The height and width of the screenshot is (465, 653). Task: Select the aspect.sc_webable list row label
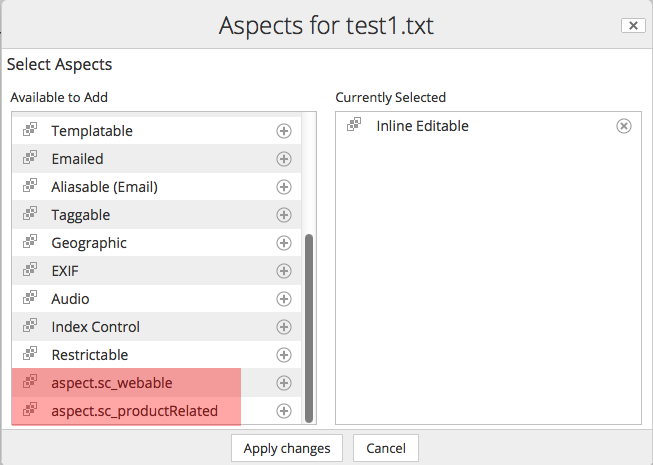pos(112,383)
